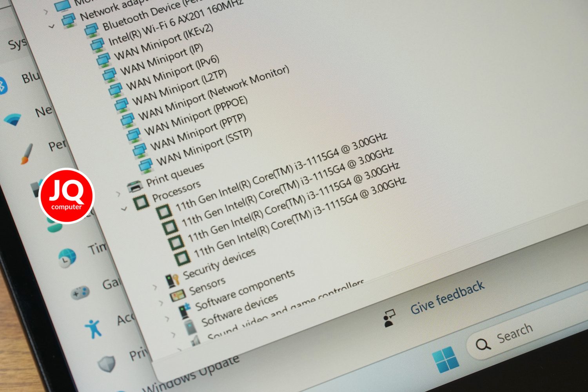Collapse the Processors category
This screenshot has width=588, height=392.
[x=124, y=209]
